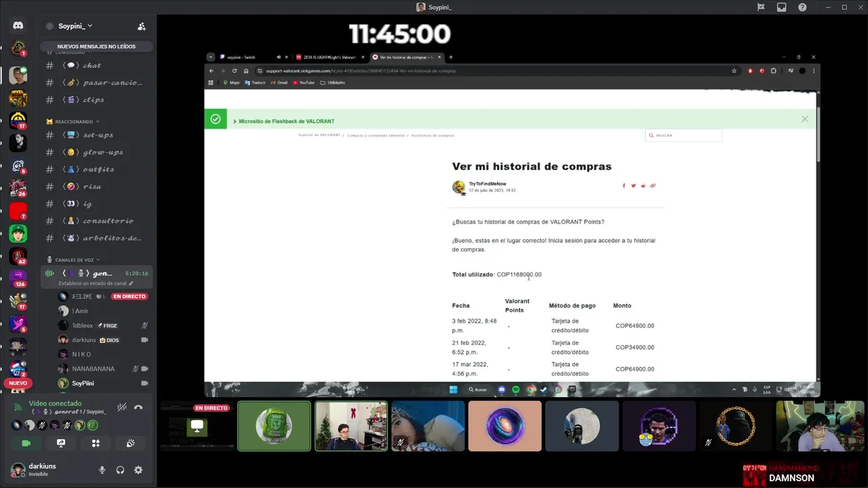Image resolution: width=868 pixels, height=488 pixels.
Task: Click browser back arrow in stream
Action: [x=211, y=70]
